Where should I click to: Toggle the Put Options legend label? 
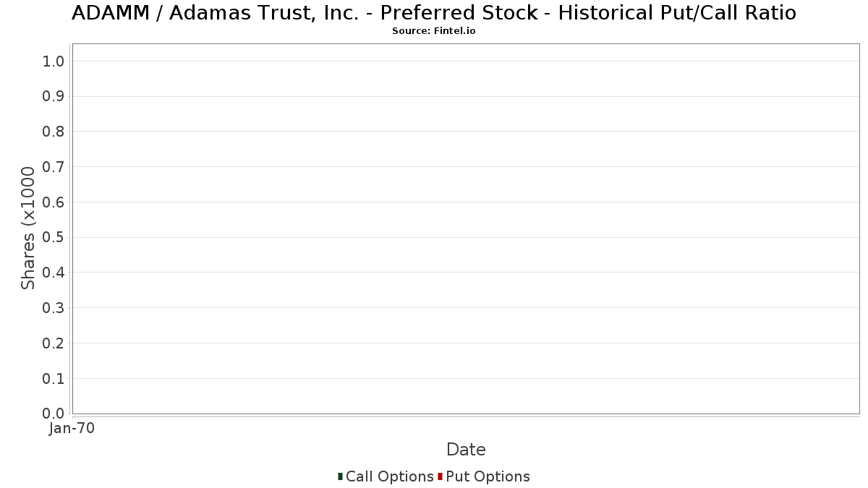coord(488,476)
